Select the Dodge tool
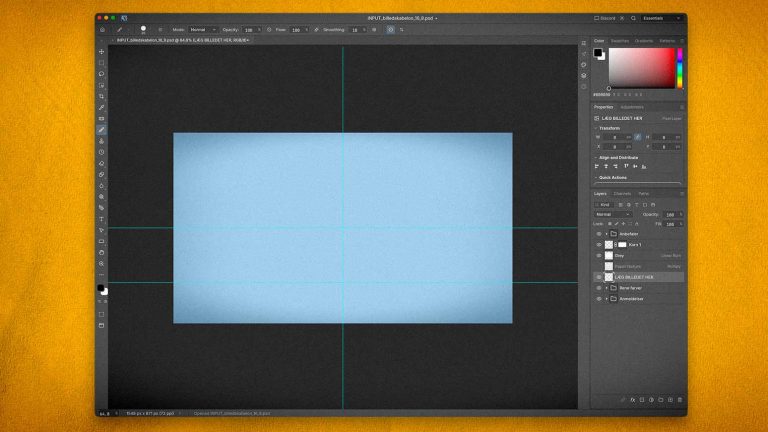 pos(101,197)
